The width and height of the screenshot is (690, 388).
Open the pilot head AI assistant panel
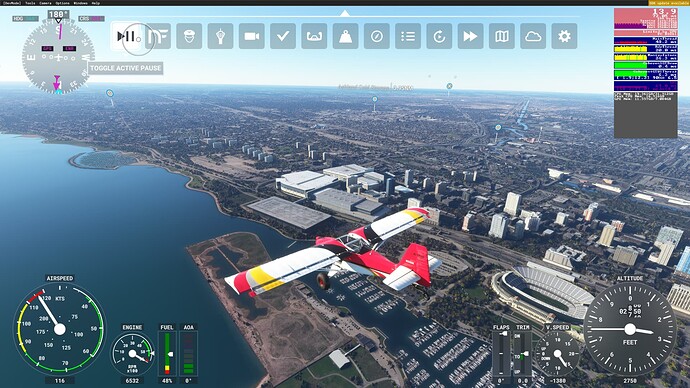[189, 36]
